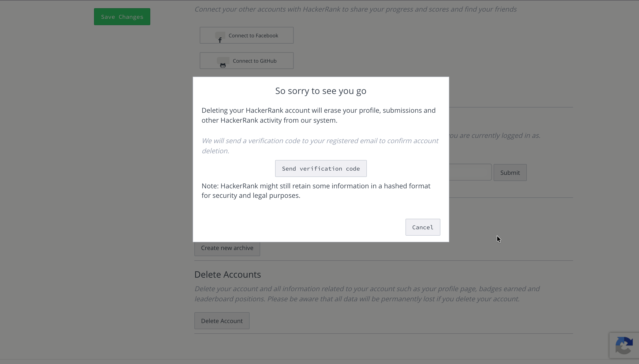Click the Delete Accounts section heading
This screenshot has width=639, height=364.
[x=228, y=274]
